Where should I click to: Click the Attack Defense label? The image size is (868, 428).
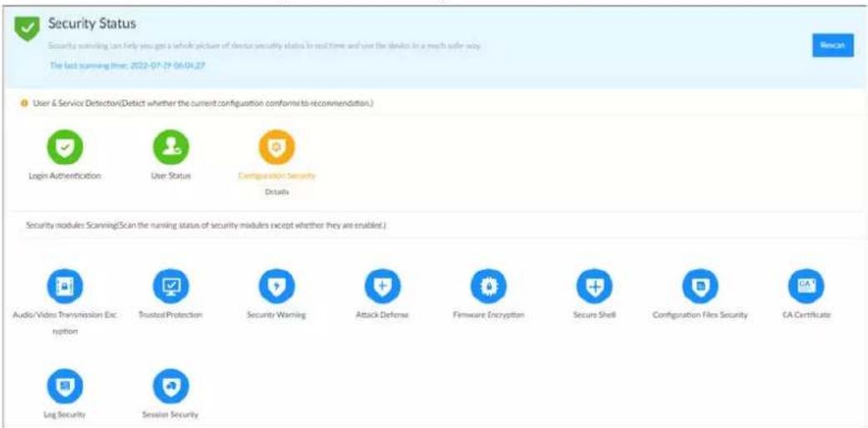coord(382,315)
